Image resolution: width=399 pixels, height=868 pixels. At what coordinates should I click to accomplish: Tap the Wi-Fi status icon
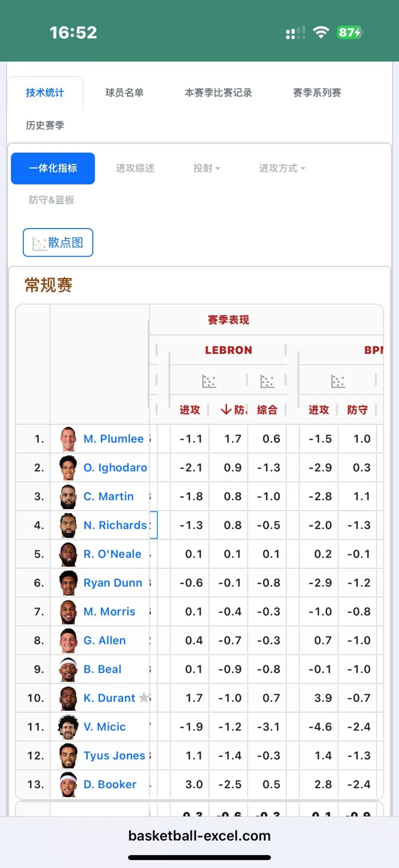click(x=321, y=32)
